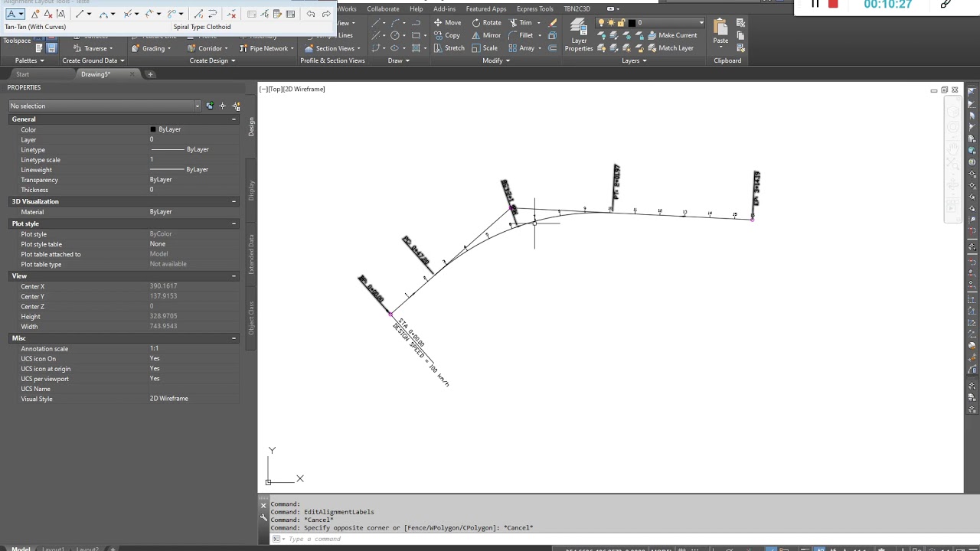Switch to the Drawing5 tab
Screen dimensions: 980x551
click(x=96, y=74)
